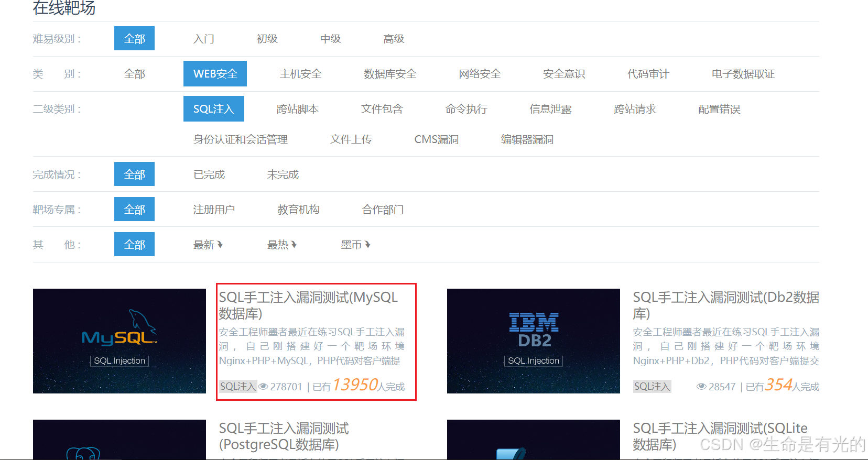Select the 跨站脚本 subcategory

[x=298, y=109]
